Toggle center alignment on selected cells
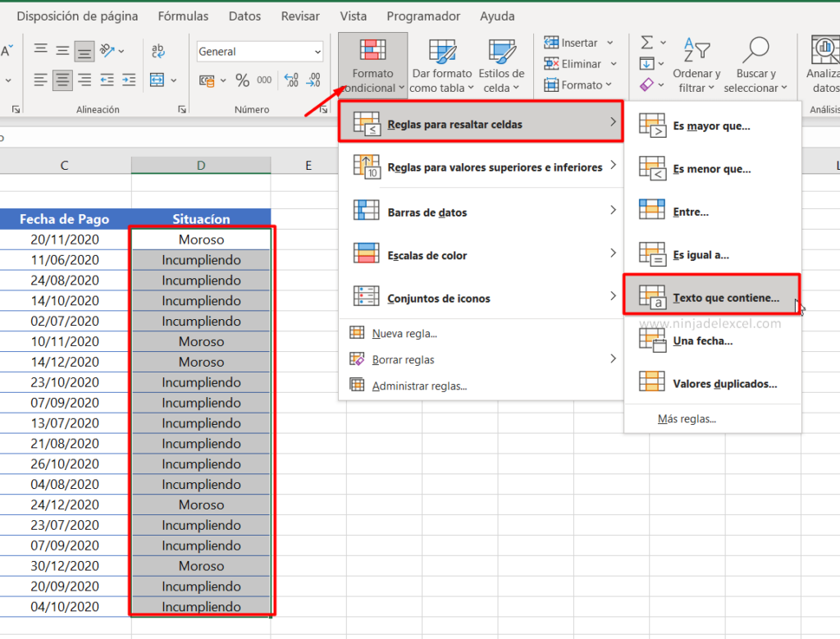The image size is (840, 639). pyautogui.click(x=62, y=79)
